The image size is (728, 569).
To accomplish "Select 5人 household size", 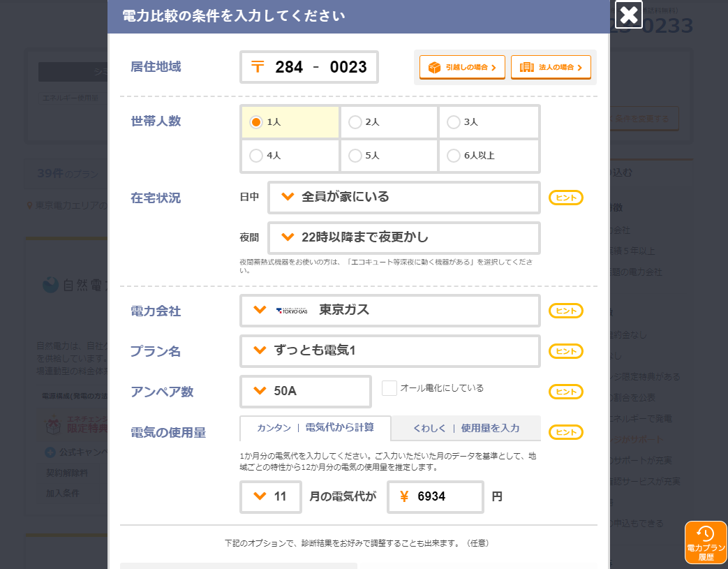I will pyautogui.click(x=389, y=156).
